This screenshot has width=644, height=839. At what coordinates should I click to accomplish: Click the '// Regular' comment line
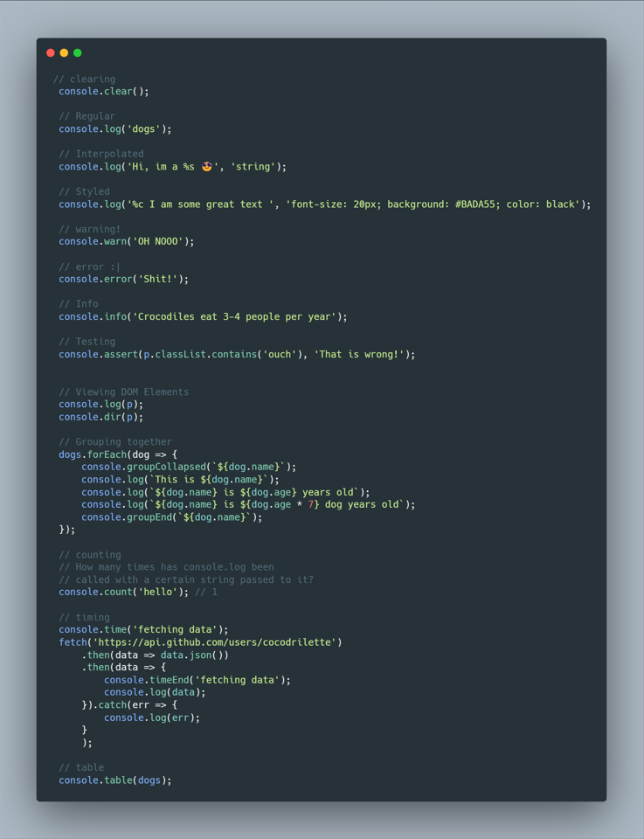pos(87,116)
